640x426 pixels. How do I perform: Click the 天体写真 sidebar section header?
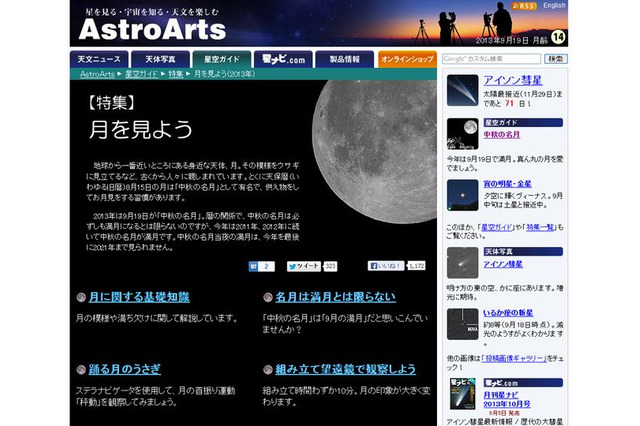tap(523, 251)
